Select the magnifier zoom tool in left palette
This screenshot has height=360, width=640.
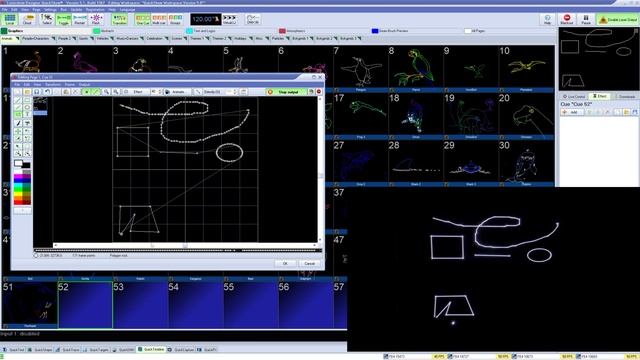18,154
